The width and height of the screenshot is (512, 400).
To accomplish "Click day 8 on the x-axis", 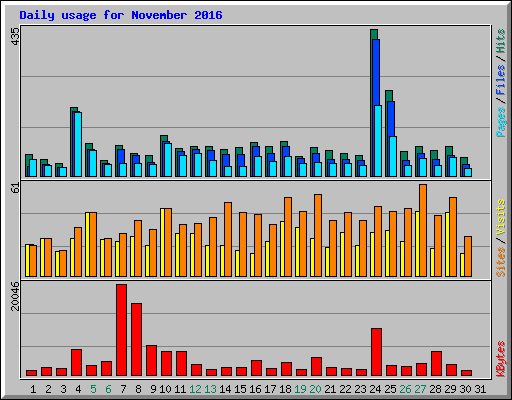I will [x=138, y=389].
